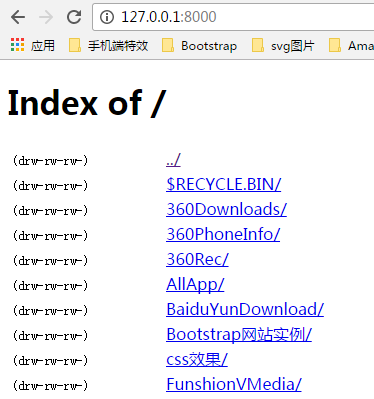
Task: Open the AllApp/ directory link
Action: 195,285
